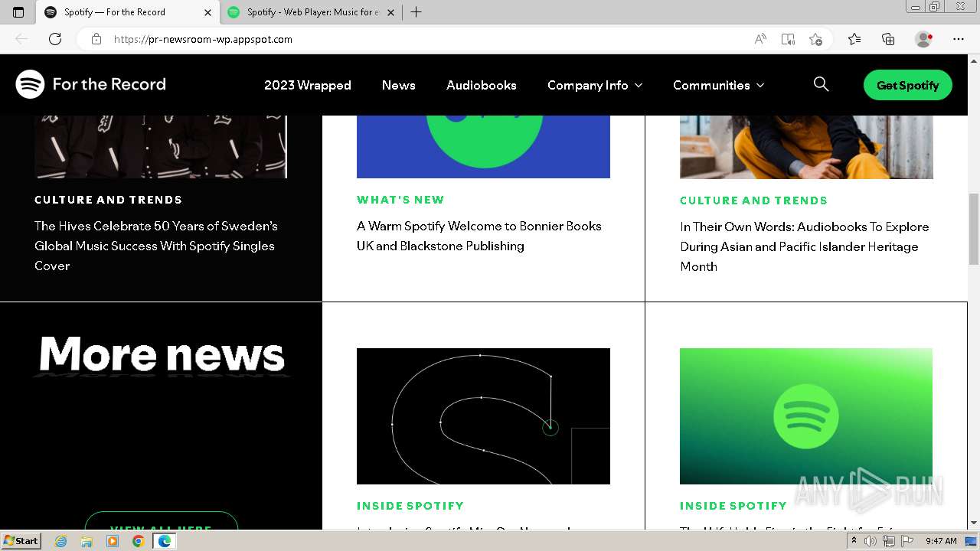Launch Internet Explorer from taskbar

pos(61,541)
